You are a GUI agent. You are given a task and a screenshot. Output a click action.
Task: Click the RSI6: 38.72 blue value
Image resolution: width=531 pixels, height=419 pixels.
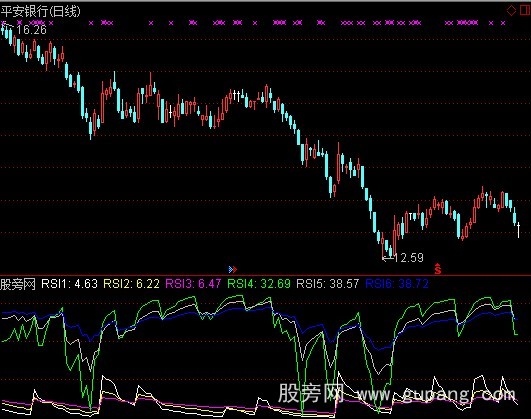click(x=397, y=284)
